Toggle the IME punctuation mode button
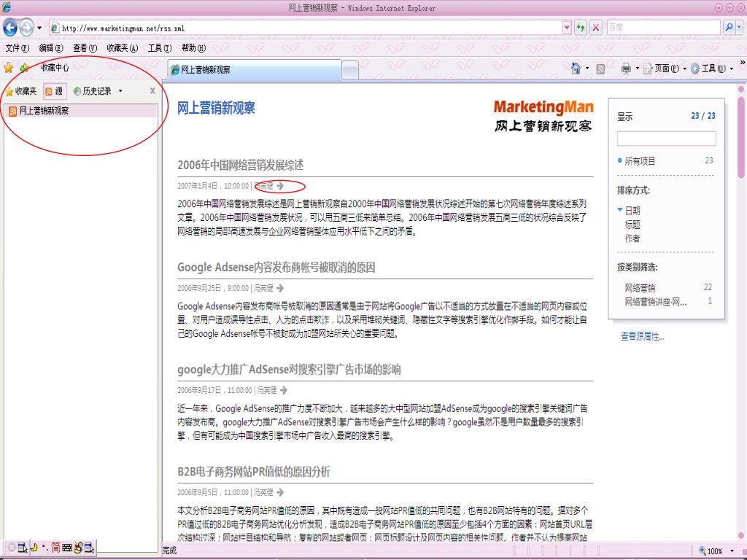 pyautogui.click(x=44, y=548)
